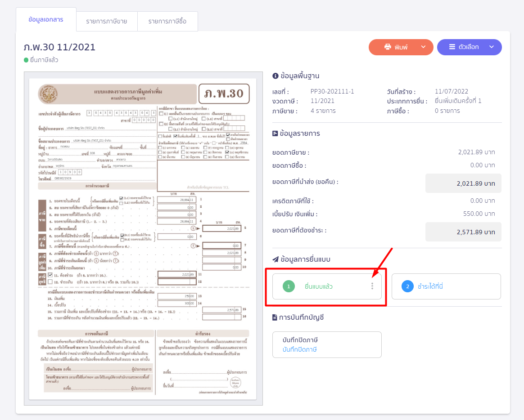524x420 pixels.
Task: Toggle the ชำระเกิน checkbox on line 12
Action: pyautogui.click(x=50, y=281)
